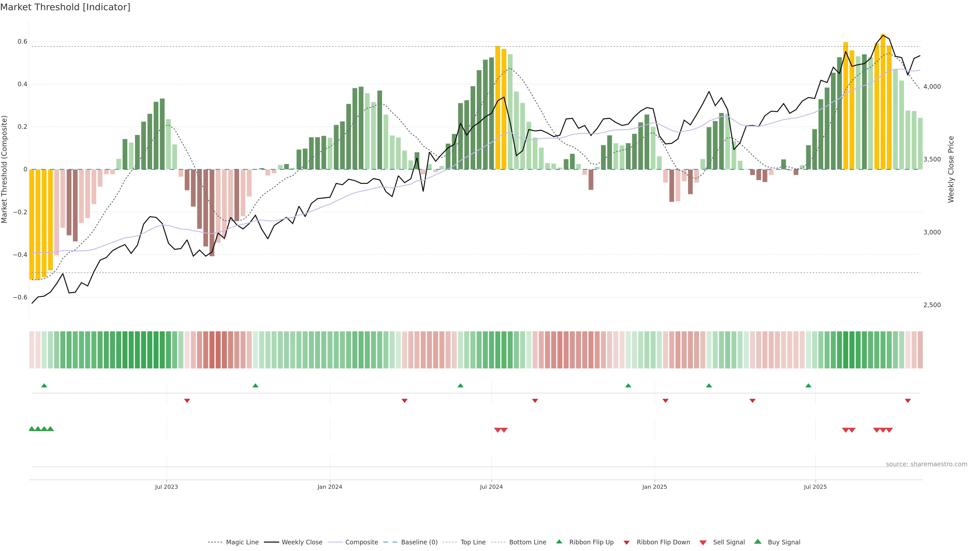
Task: Click Ribbon Flip Down red triangle legend icon
Action: tap(627, 543)
